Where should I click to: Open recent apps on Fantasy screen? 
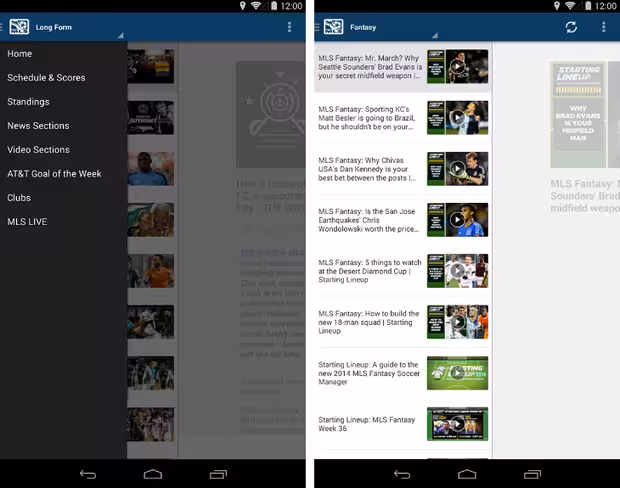[x=532, y=474]
